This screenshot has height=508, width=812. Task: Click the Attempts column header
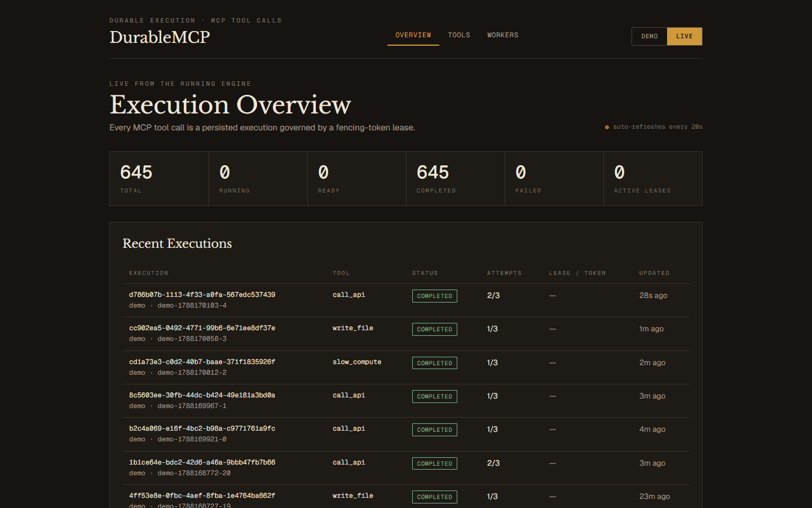(x=505, y=273)
